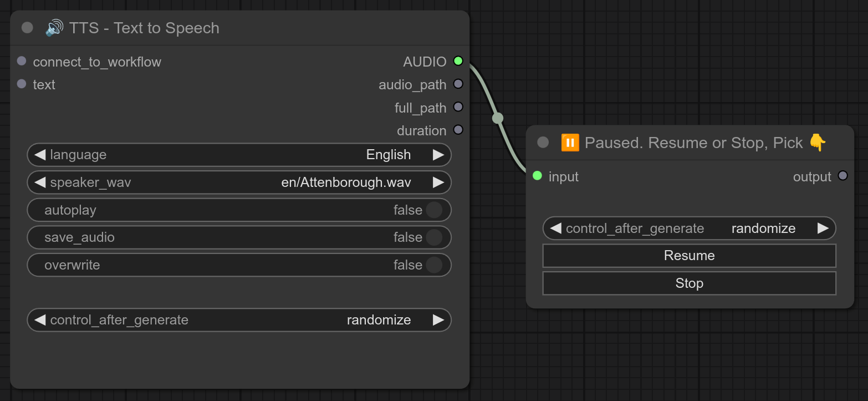The height and width of the screenshot is (401, 868).
Task: Select previous speaker_wav with the left arrow
Action: [40, 182]
